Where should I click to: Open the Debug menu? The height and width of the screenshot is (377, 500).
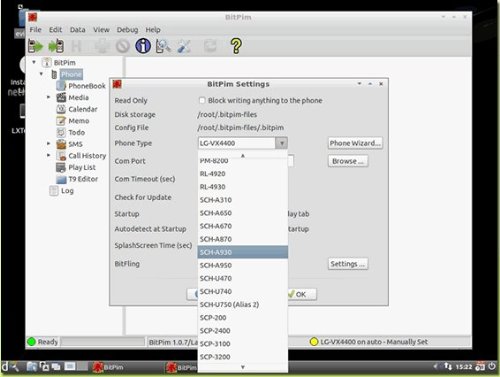[x=127, y=30]
